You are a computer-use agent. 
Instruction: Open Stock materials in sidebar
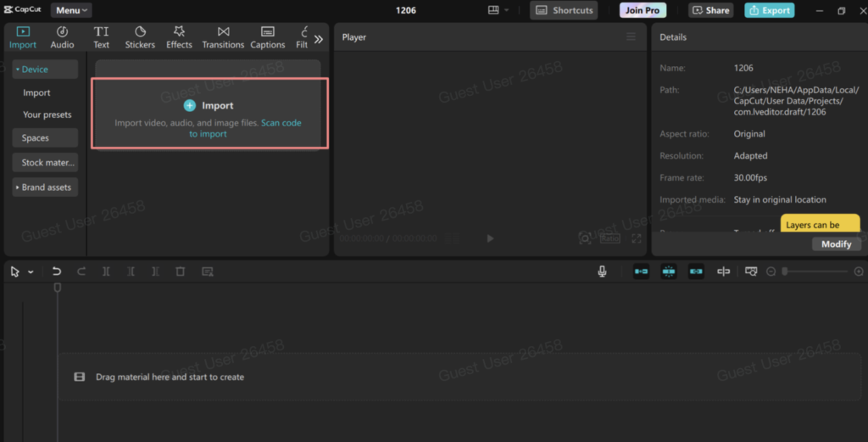(x=45, y=162)
